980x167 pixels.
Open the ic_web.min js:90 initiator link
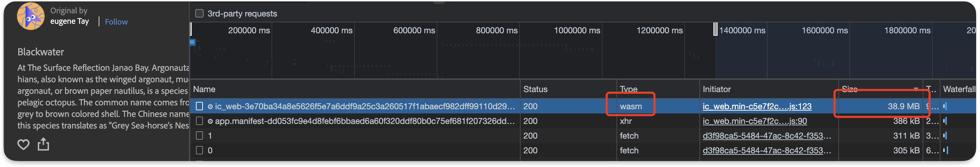[x=755, y=121]
